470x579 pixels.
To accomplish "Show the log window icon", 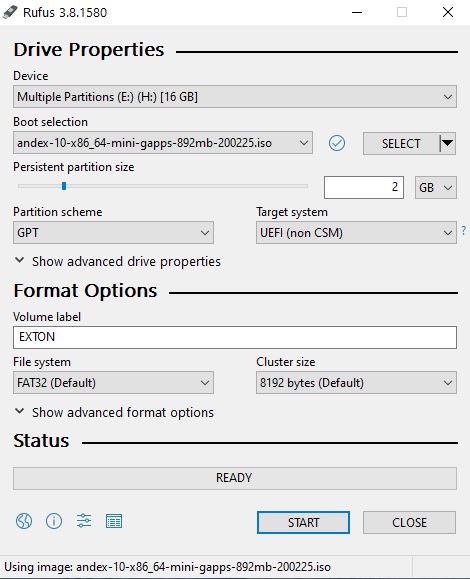I will click(x=114, y=521).
